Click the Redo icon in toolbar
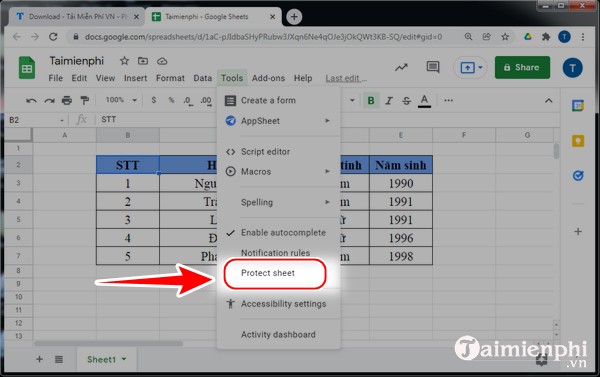 (49, 101)
